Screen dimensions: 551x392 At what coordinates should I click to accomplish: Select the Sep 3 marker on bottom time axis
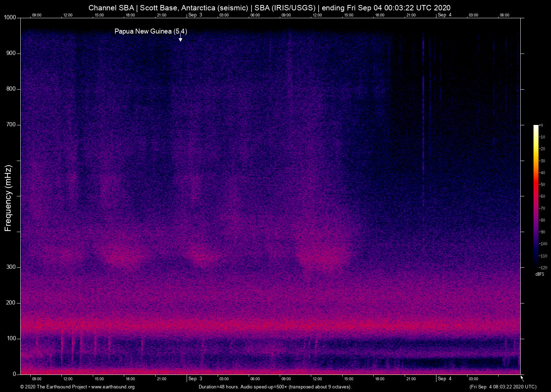point(195,379)
